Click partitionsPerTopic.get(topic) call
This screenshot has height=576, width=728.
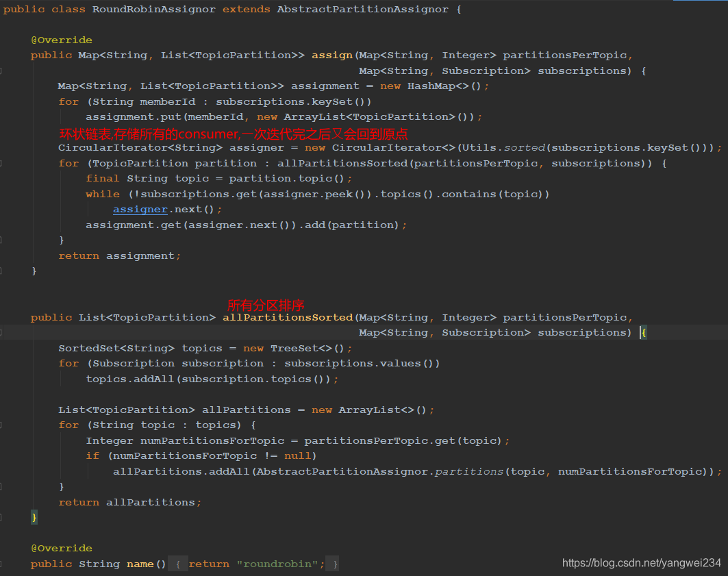click(x=403, y=440)
